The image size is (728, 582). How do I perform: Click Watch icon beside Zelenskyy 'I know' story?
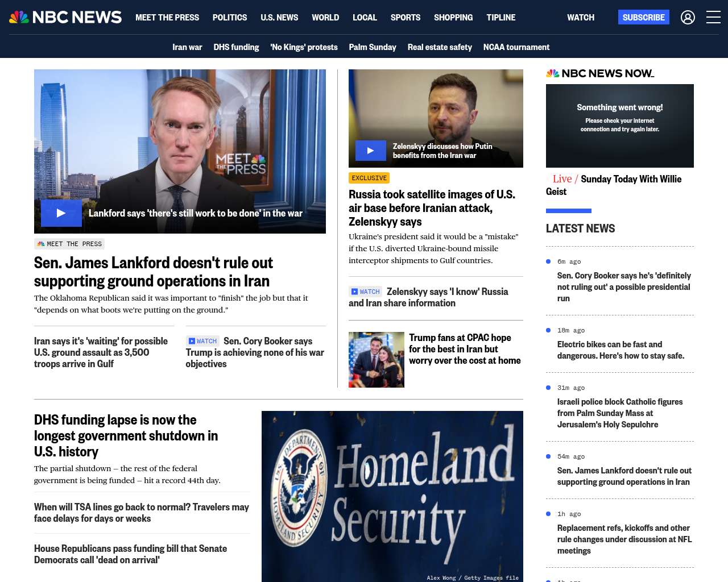(366, 292)
